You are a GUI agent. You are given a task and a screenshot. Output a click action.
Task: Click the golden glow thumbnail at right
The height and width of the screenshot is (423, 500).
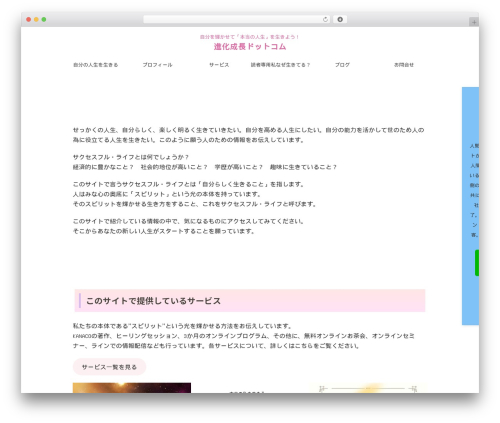tap(368, 388)
